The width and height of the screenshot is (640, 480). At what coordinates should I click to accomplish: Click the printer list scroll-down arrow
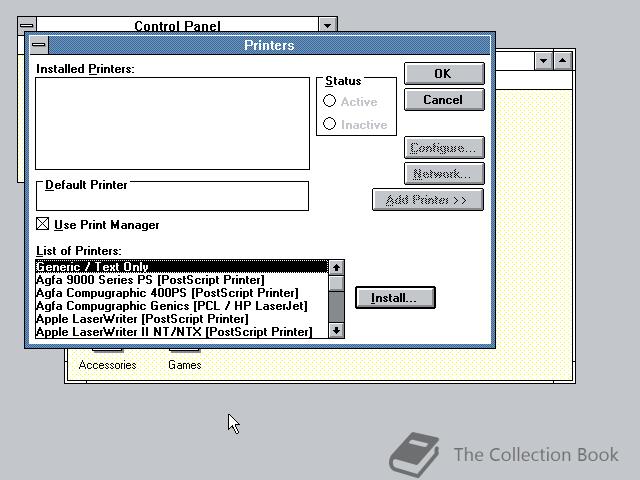click(x=336, y=330)
